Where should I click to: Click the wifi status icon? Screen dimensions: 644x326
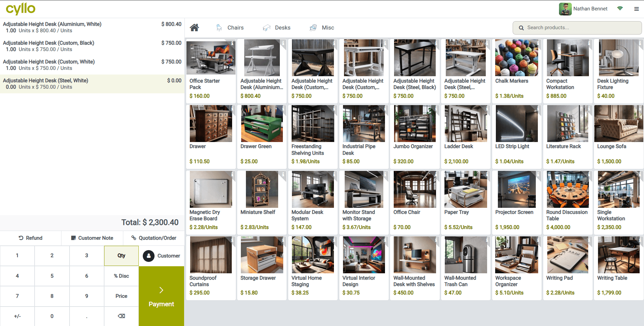point(619,8)
